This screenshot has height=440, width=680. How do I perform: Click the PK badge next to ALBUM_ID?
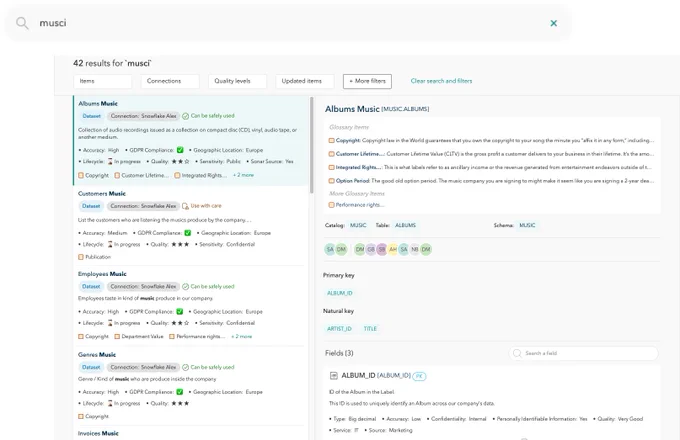[419, 376]
